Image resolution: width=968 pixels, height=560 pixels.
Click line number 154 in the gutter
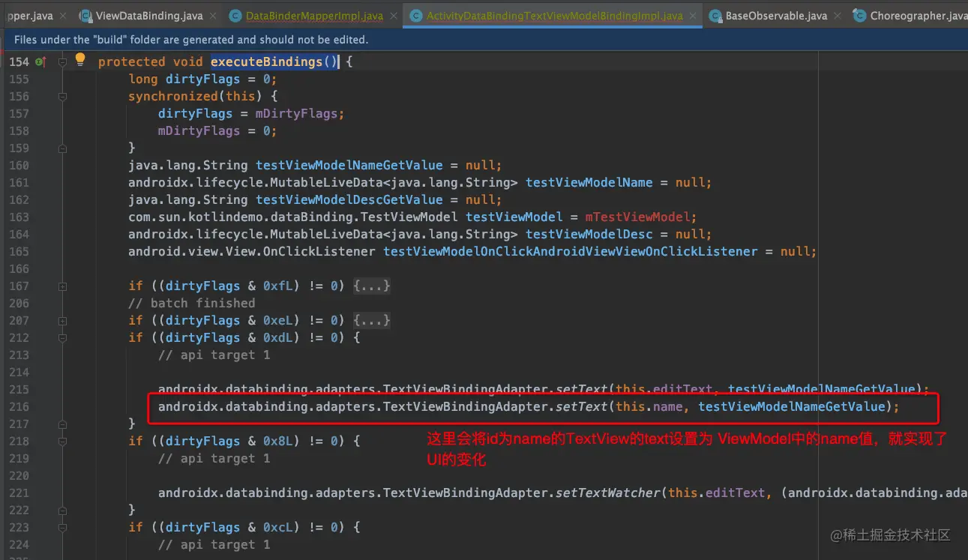click(x=19, y=61)
